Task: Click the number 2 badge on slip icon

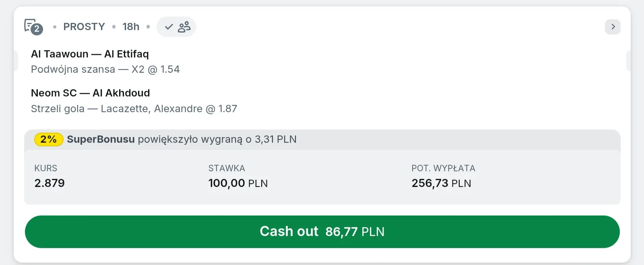Action: click(x=37, y=29)
